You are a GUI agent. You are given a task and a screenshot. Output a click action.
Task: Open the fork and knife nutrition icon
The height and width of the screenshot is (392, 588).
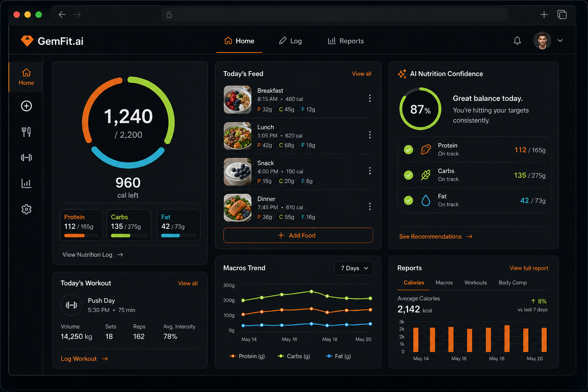[26, 132]
